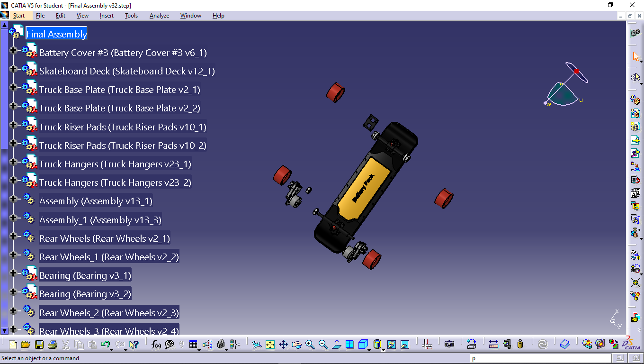This screenshot has height=364, width=644.
Task: Click the Print icon
Action: point(53,345)
